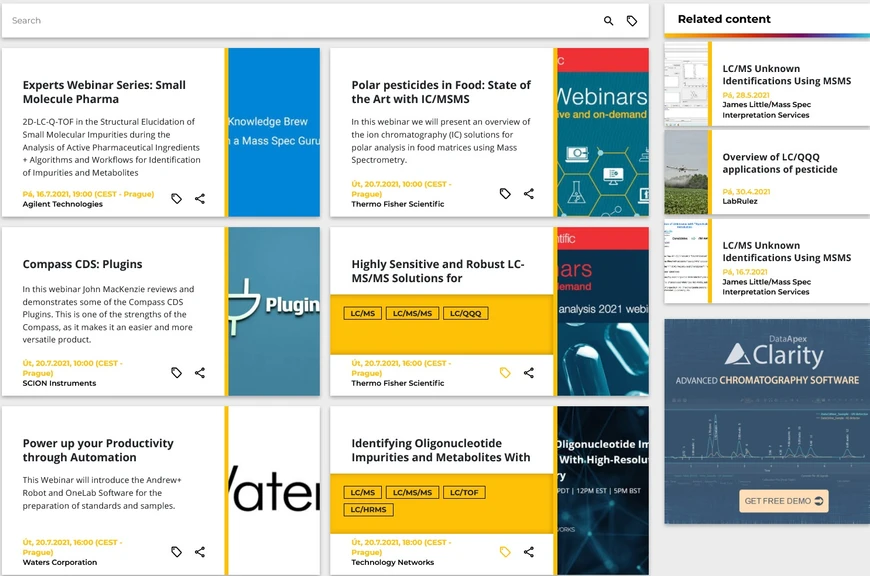Click the search magnifying glass icon
Screen dimensions: 870x576
[608, 20]
